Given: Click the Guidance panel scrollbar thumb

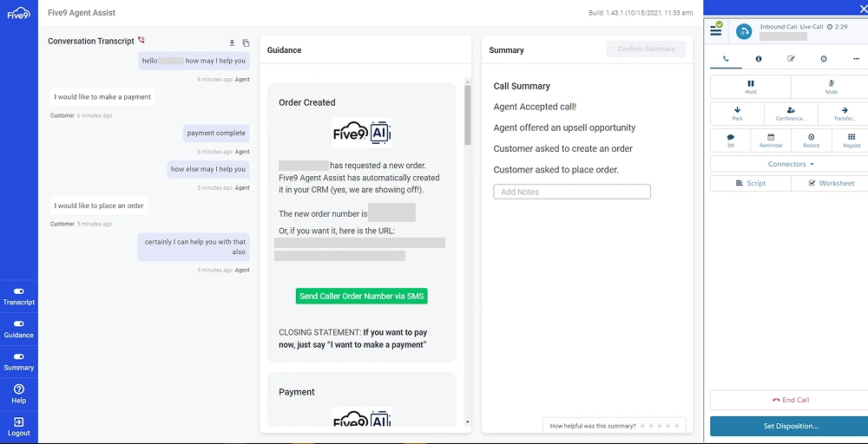Looking at the screenshot, I should coord(468,115).
